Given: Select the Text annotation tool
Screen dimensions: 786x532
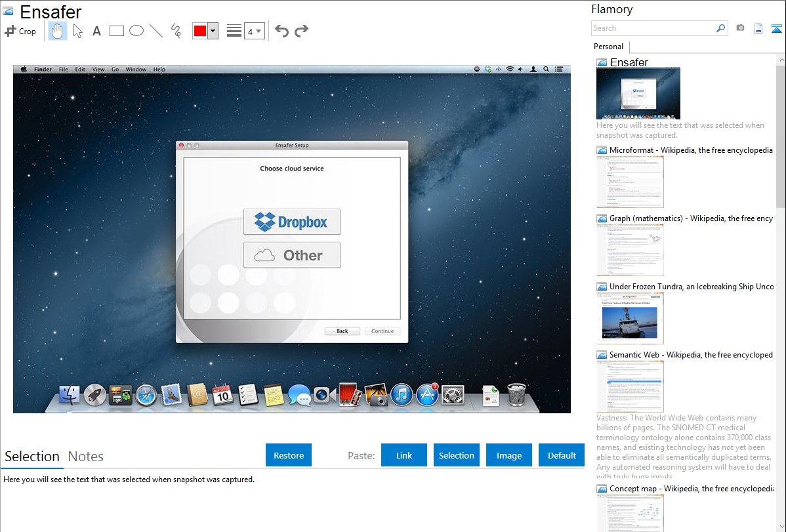Looking at the screenshot, I should pyautogui.click(x=96, y=31).
